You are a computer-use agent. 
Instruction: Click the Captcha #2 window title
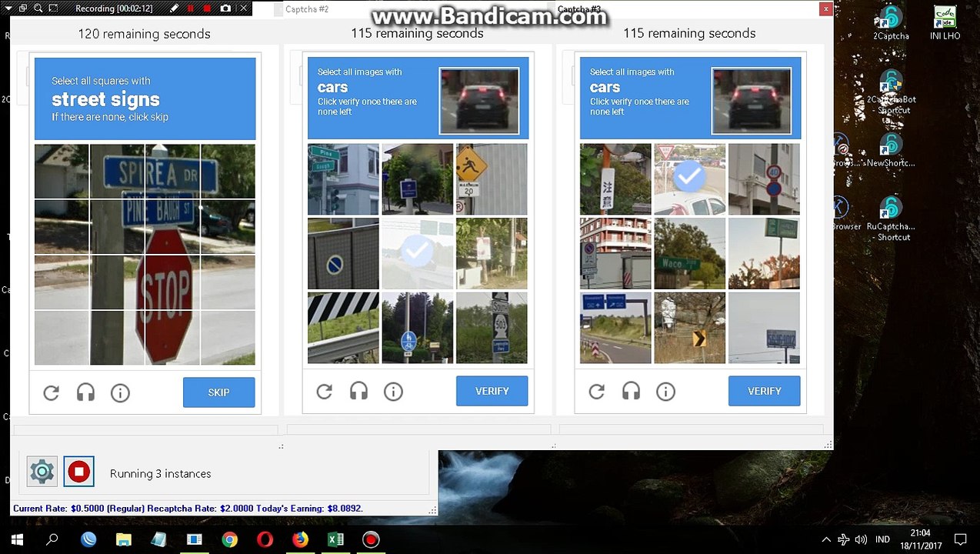(x=307, y=9)
